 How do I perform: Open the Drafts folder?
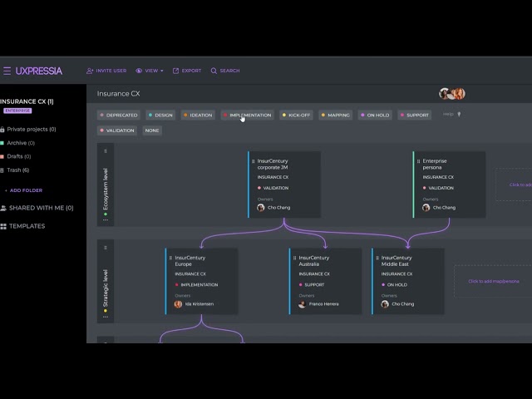[x=18, y=156]
